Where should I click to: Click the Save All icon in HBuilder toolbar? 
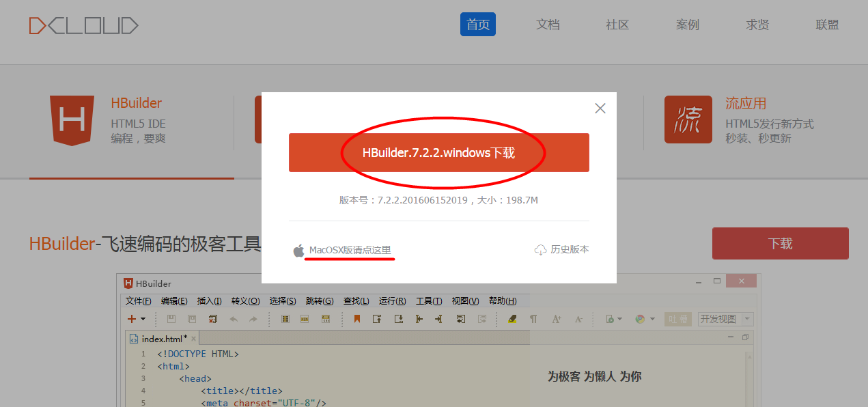tap(192, 319)
